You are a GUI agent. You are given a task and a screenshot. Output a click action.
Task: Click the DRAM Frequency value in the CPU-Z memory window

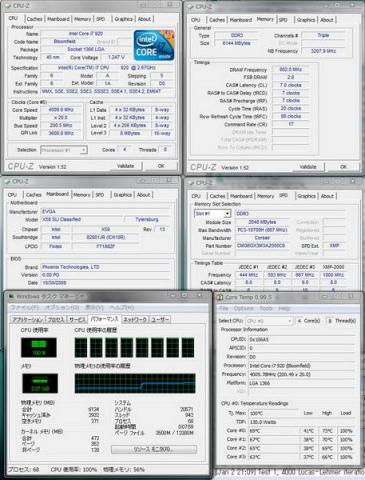[290, 69]
